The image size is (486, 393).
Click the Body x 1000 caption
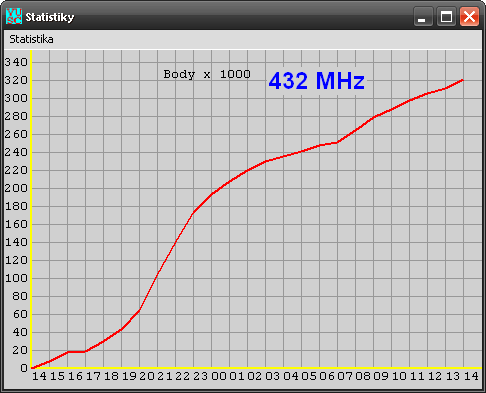pos(207,74)
